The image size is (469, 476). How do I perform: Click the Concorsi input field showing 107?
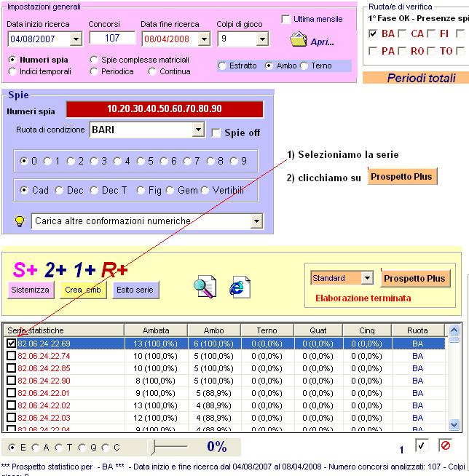coord(112,38)
